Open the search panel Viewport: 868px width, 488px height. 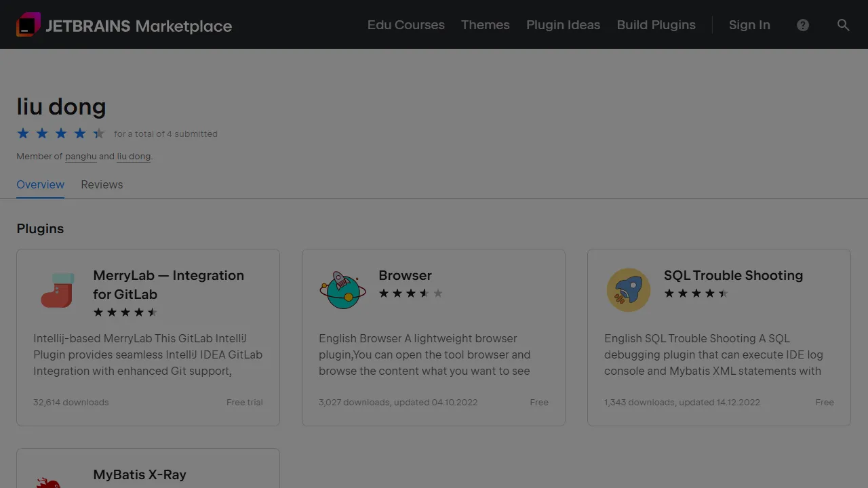click(843, 25)
